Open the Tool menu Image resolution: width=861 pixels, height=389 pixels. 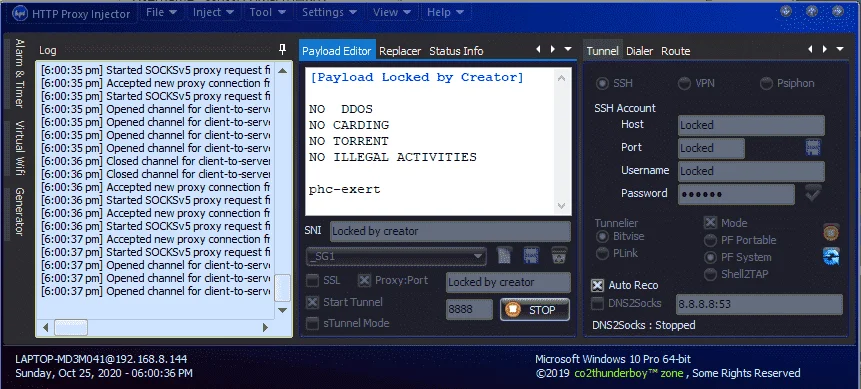click(267, 12)
